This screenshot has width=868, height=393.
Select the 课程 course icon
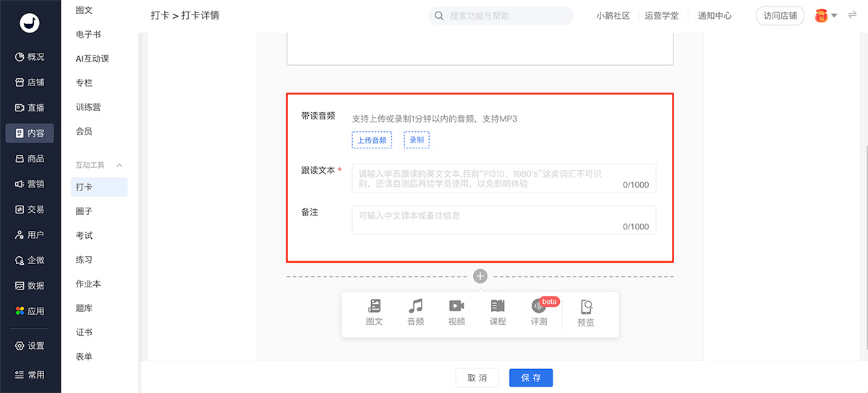coord(498,312)
